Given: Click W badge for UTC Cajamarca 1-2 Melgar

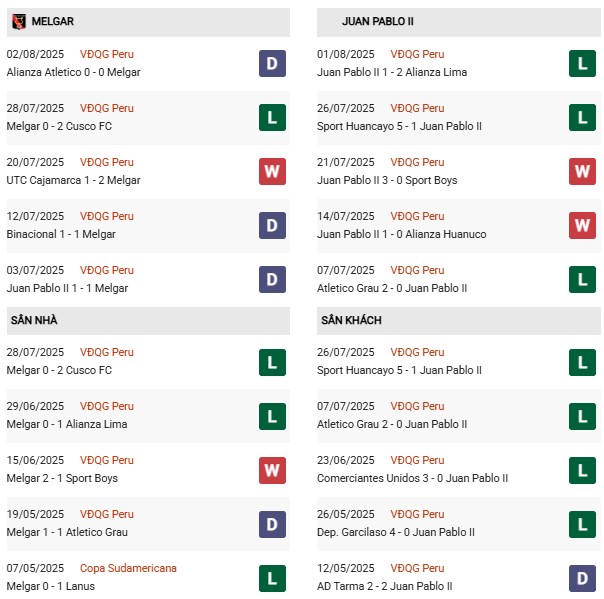Looking at the screenshot, I should pos(272,171).
